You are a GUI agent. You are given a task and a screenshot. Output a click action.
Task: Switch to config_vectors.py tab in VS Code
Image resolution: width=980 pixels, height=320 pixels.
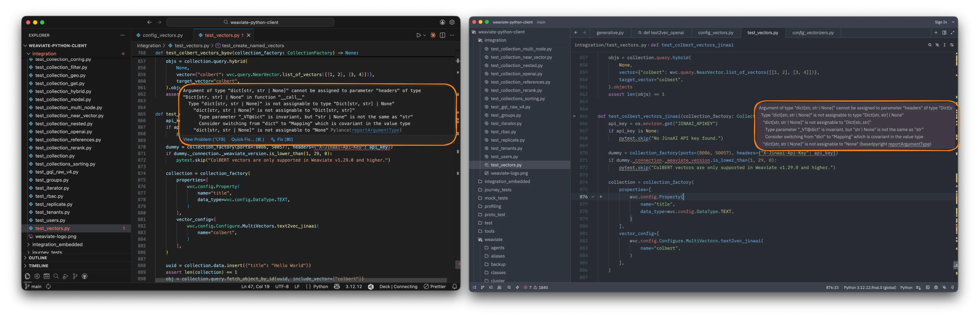tap(163, 35)
